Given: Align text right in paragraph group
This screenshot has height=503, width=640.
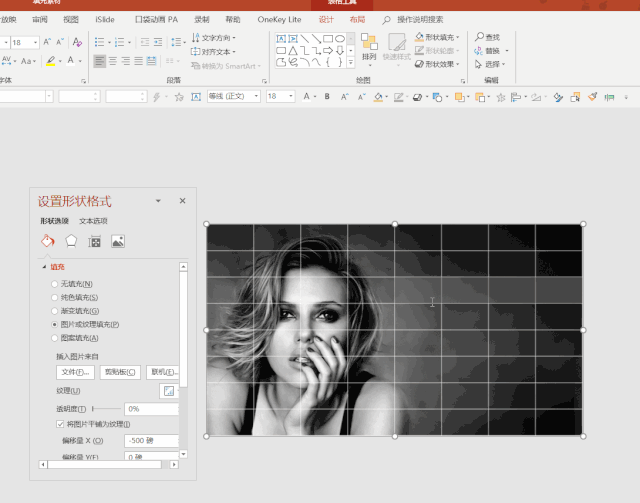Looking at the screenshot, I should pyautogui.click(x=126, y=61).
